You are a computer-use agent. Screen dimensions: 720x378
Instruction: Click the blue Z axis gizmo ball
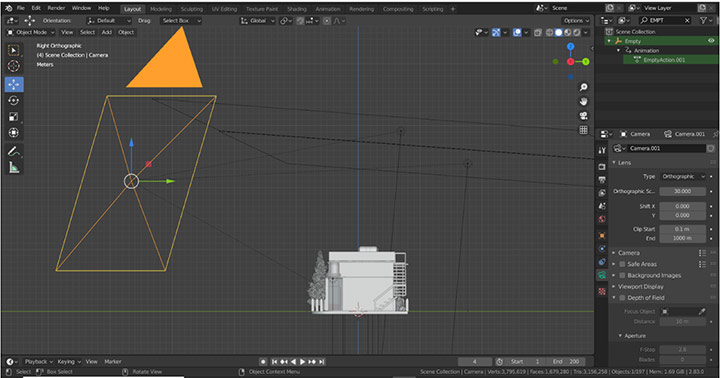tap(570, 46)
